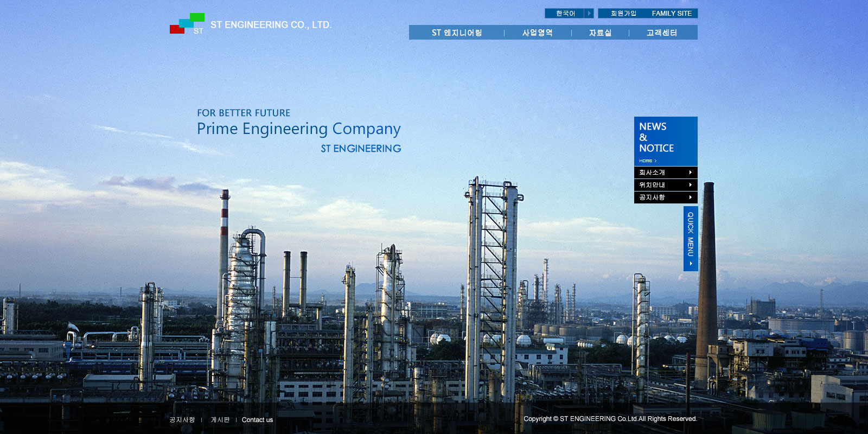Click the arrow next to right-side 공지사항
This screenshot has width=868, height=434.
coord(690,197)
